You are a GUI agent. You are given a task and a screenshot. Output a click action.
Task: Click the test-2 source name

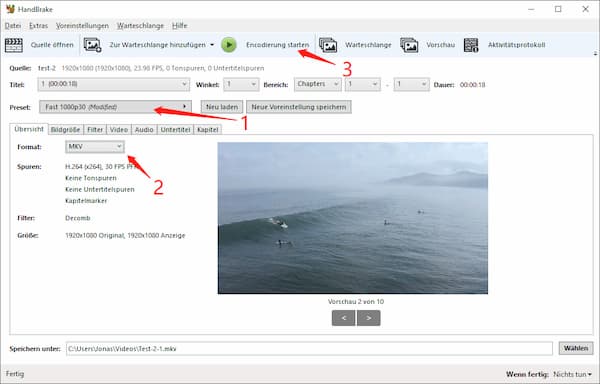click(x=47, y=68)
